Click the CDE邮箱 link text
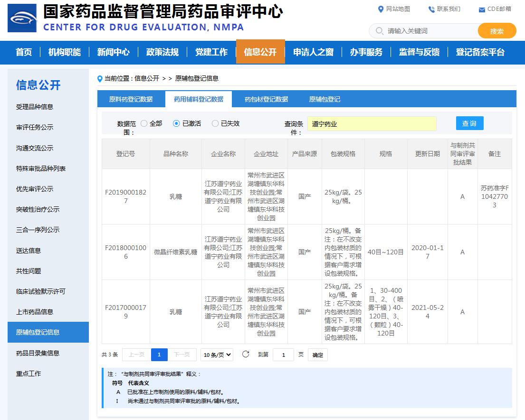Image resolution: width=525 pixels, height=420 pixels. point(499,9)
